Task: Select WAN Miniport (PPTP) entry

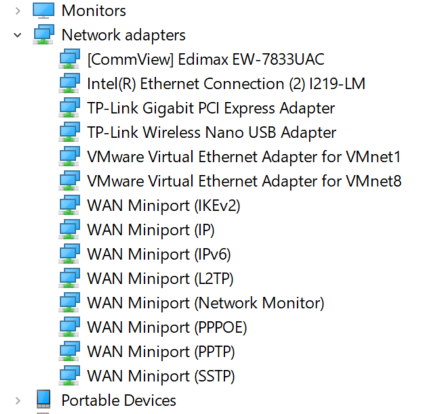Action: (161, 352)
